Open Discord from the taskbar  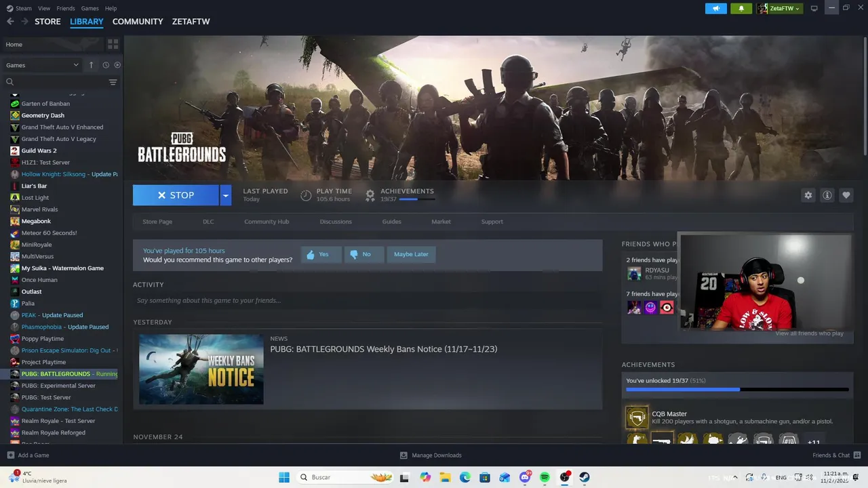coord(525,477)
